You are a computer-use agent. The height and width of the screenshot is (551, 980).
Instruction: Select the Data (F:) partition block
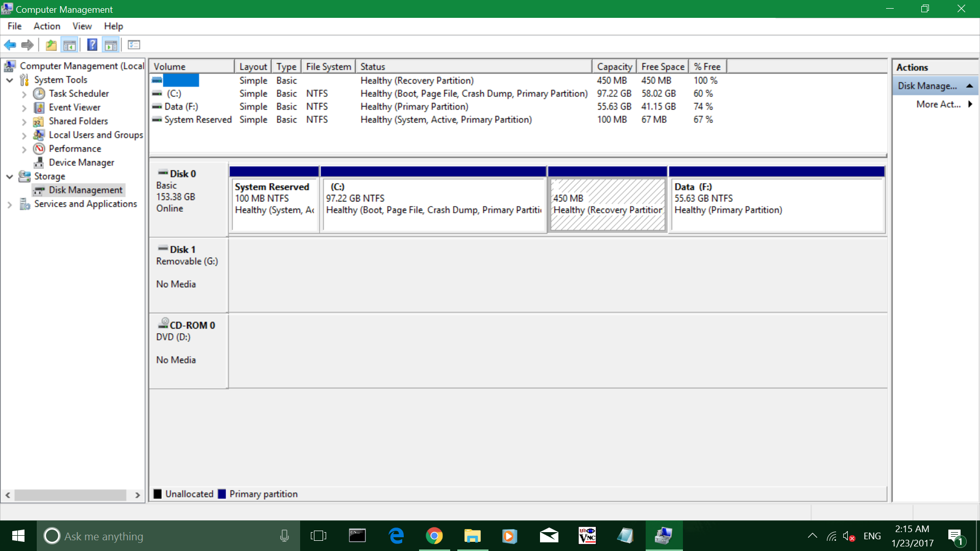[x=776, y=204]
